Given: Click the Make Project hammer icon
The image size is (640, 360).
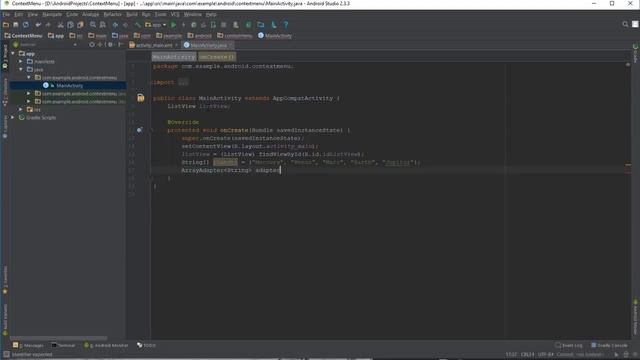Looking at the screenshot, I should 138,25.
